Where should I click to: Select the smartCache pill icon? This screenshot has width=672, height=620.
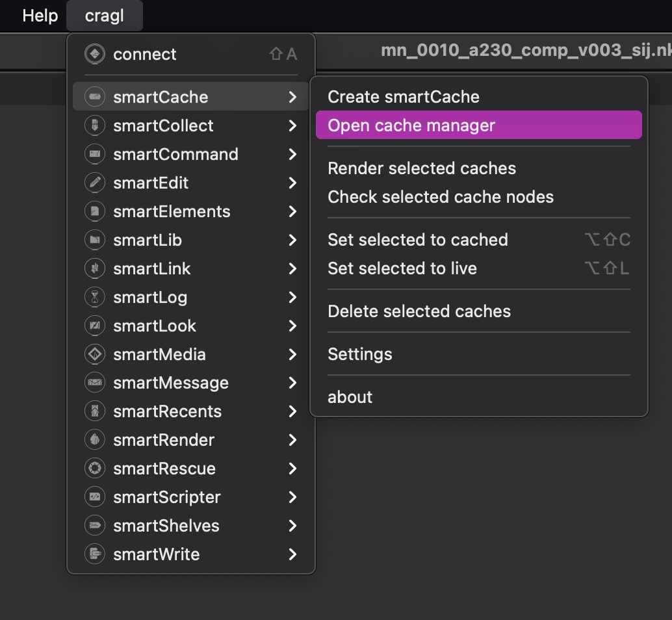(95, 96)
